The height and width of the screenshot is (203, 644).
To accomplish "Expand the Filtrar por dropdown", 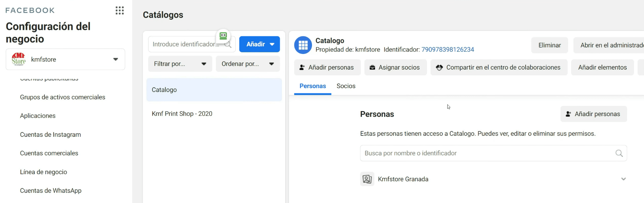I will 180,64.
